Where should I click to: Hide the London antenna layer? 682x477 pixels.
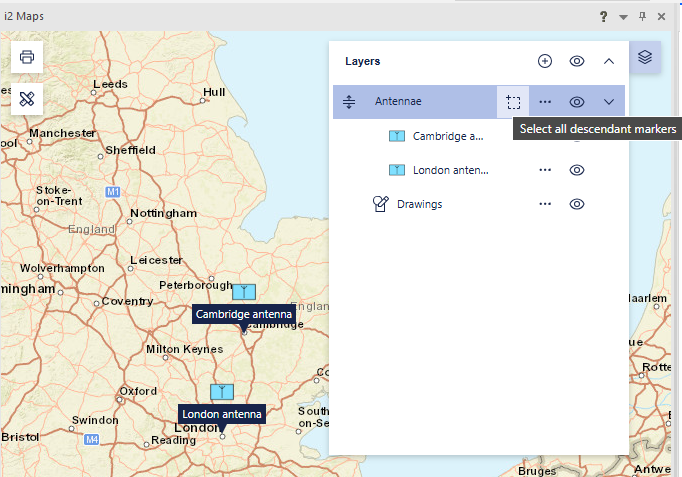577,170
